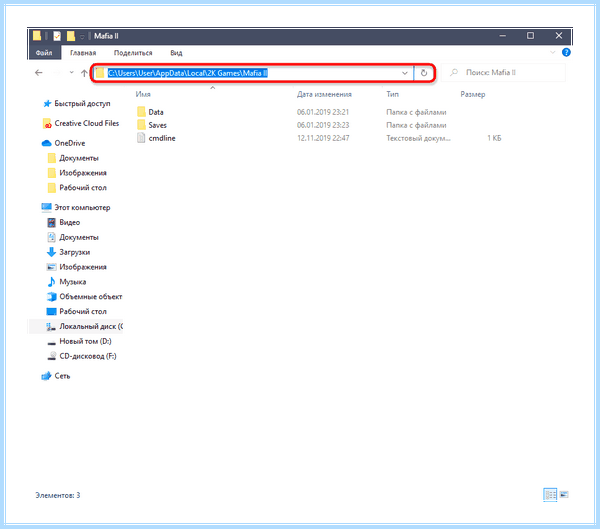Image resolution: width=600 pixels, height=529 pixels.
Task: Switch to details view layout icon
Action: point(550,495)
